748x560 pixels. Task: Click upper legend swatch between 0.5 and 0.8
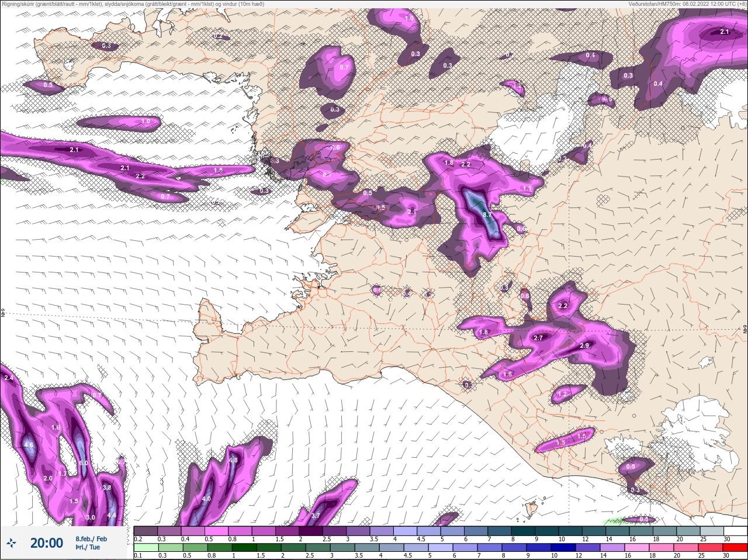point(217,531)
